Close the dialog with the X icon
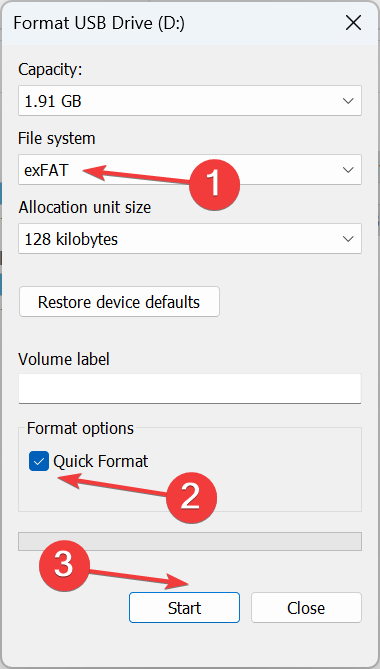Image resolution: width=380 pixels, height=669 pixels. (354, 23)
